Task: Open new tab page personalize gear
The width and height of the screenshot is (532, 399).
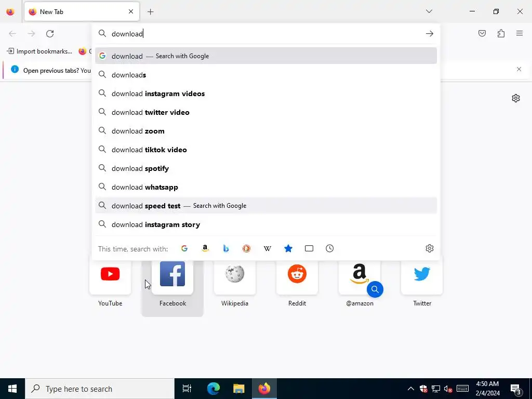Action: [x=516, y=98]
